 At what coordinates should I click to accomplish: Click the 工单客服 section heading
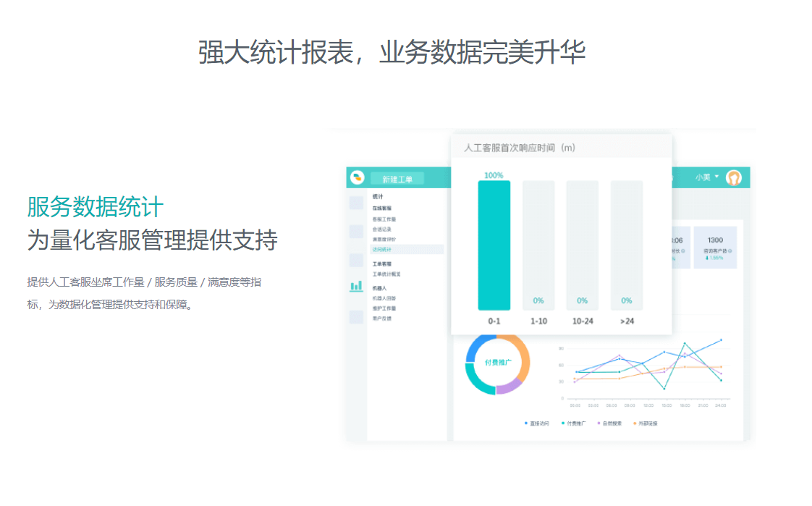tap(381, 264)
